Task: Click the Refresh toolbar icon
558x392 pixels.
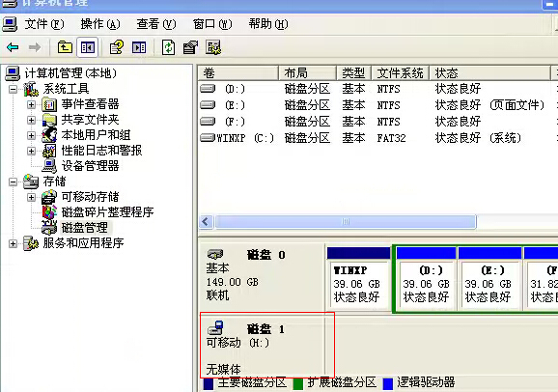Action: 168,47
